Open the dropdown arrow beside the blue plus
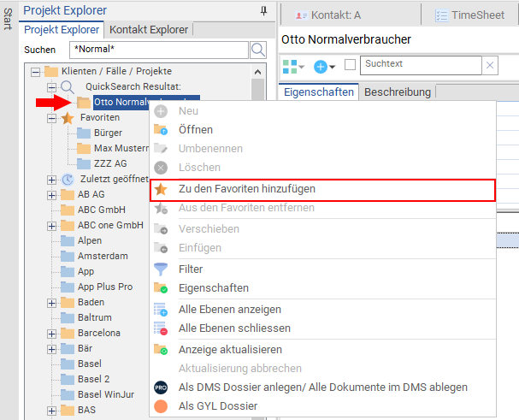This screenshot has height=420, width=519. pyautogui.click(x=333, y=67)
